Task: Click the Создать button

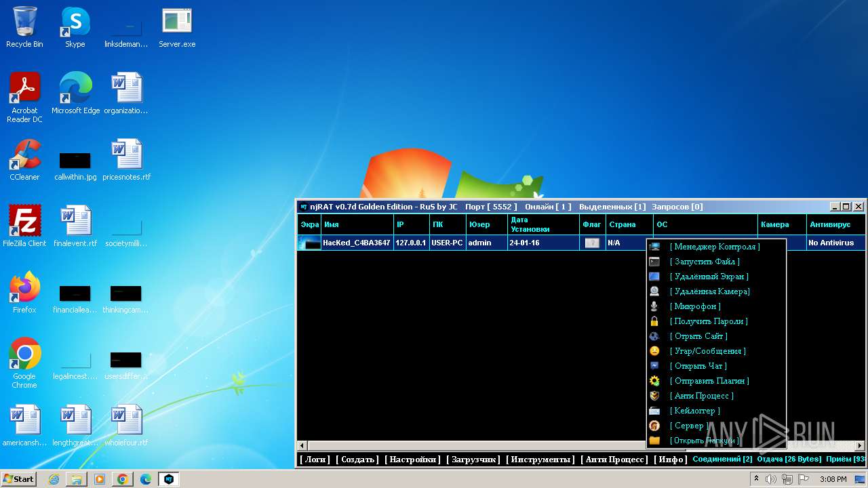Action: click(358, 460)
